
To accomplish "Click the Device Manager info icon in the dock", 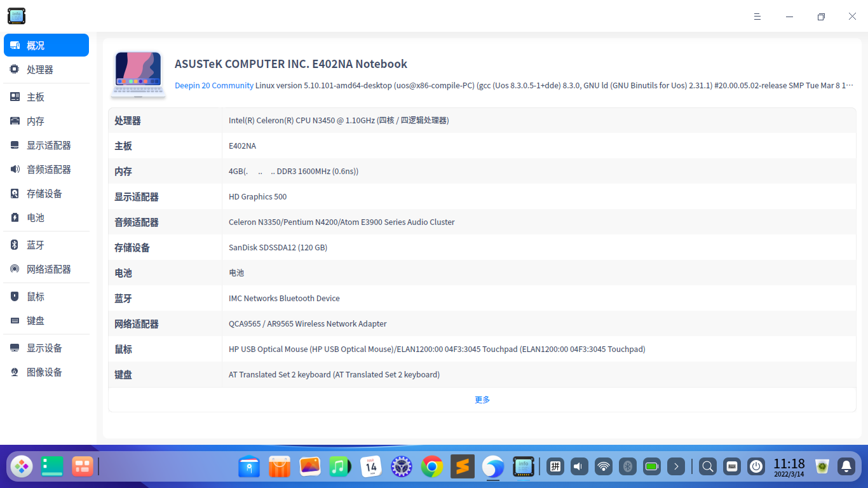I will point(524,467).
